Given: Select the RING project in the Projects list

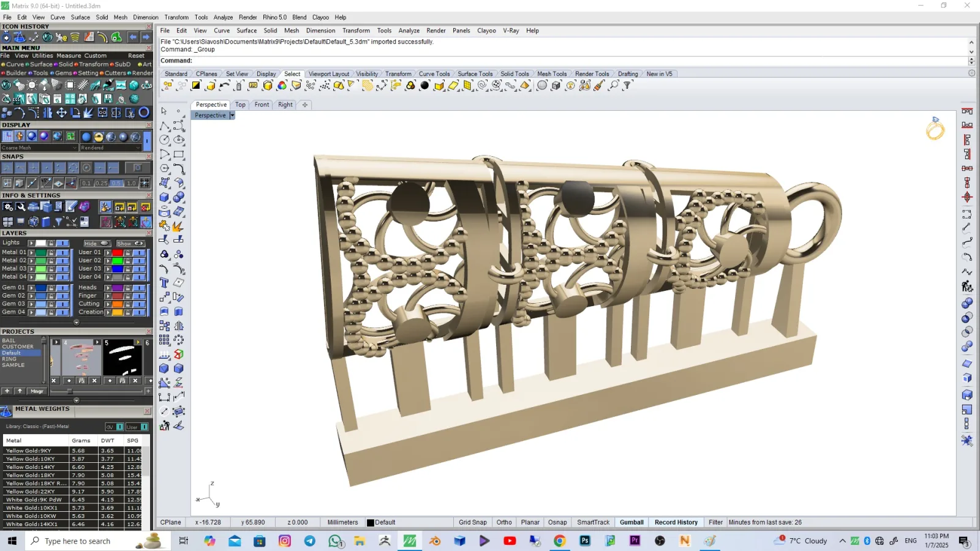Looking at the screenshot, I should (x=10, y=359).
